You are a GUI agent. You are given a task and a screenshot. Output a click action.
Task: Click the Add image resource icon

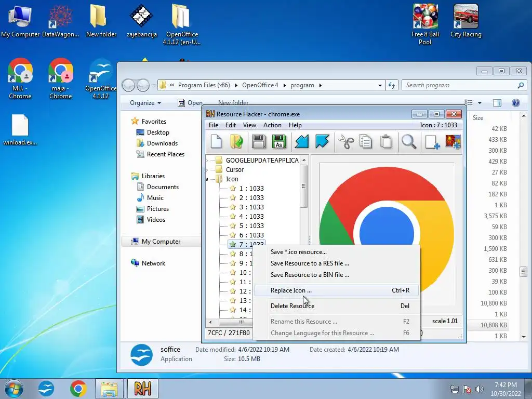click(x=453, y=142)
